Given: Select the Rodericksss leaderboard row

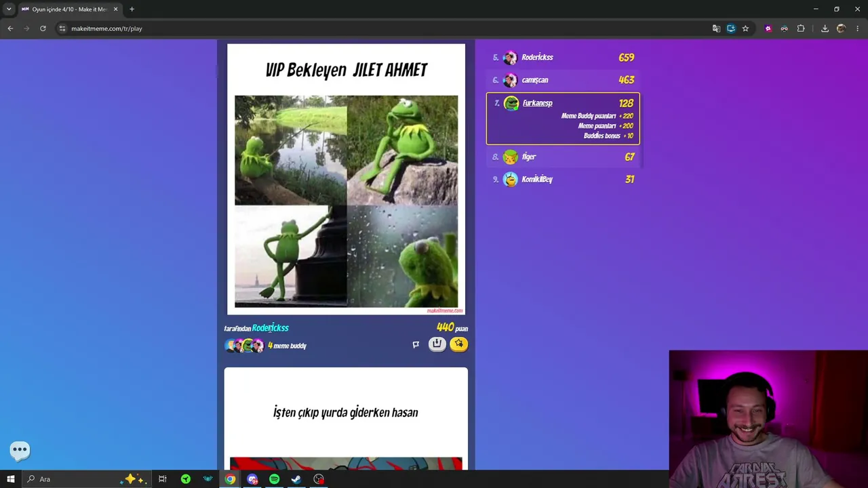Looking at the screenshot, I should [x=563, y=58].
